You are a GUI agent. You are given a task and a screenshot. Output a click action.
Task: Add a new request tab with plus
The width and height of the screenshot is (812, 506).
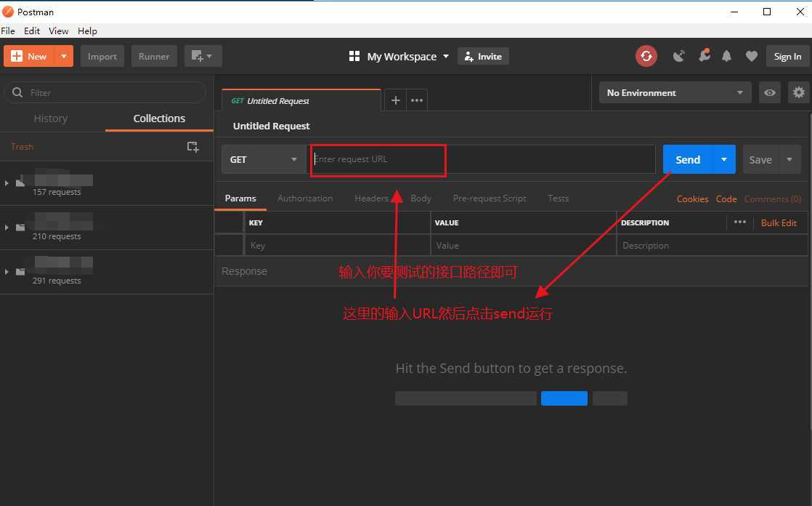395,100
